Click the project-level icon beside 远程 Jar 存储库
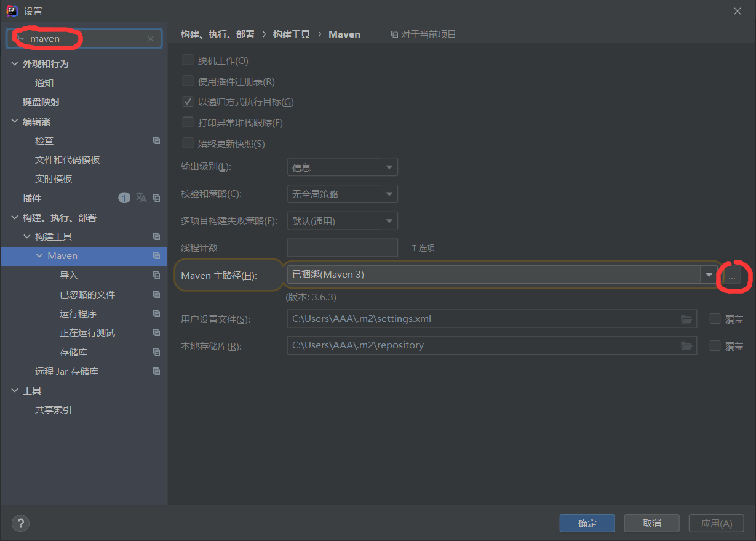 (x=156, y=371)
